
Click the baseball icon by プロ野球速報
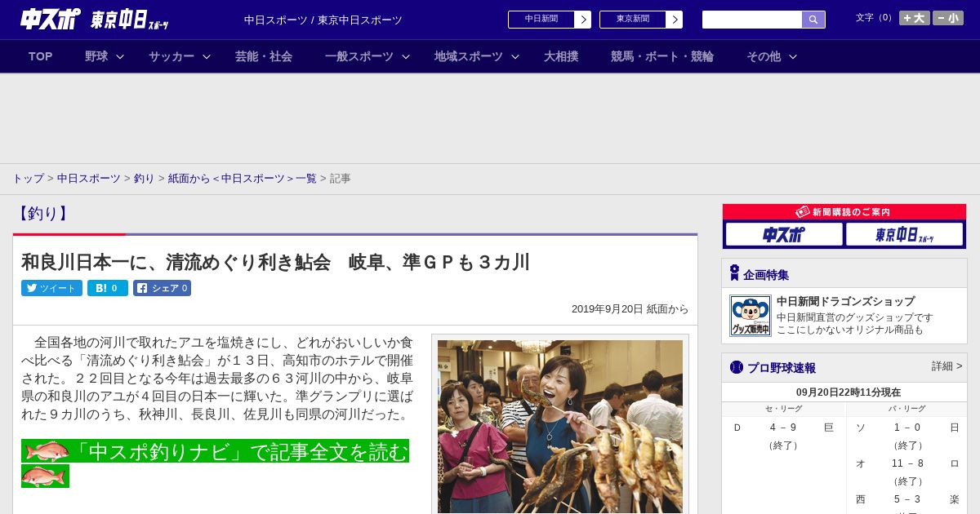pyautogui.click(x=737, y=367)
